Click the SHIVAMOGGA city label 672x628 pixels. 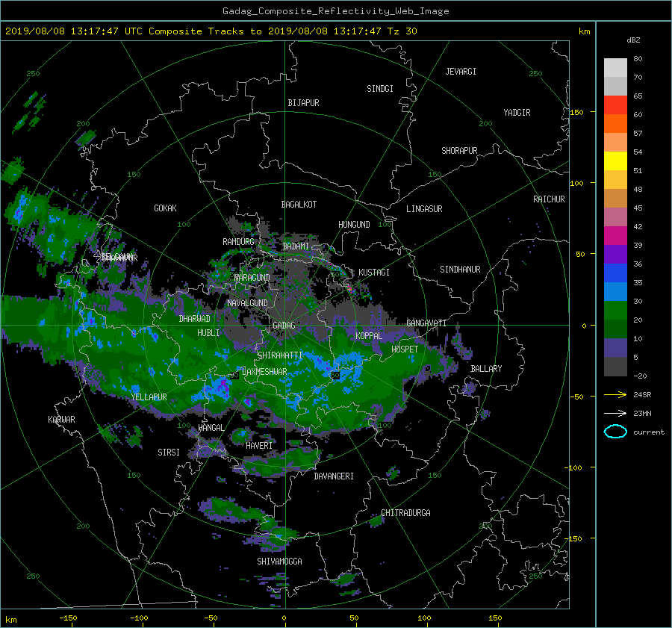[279, 561]
